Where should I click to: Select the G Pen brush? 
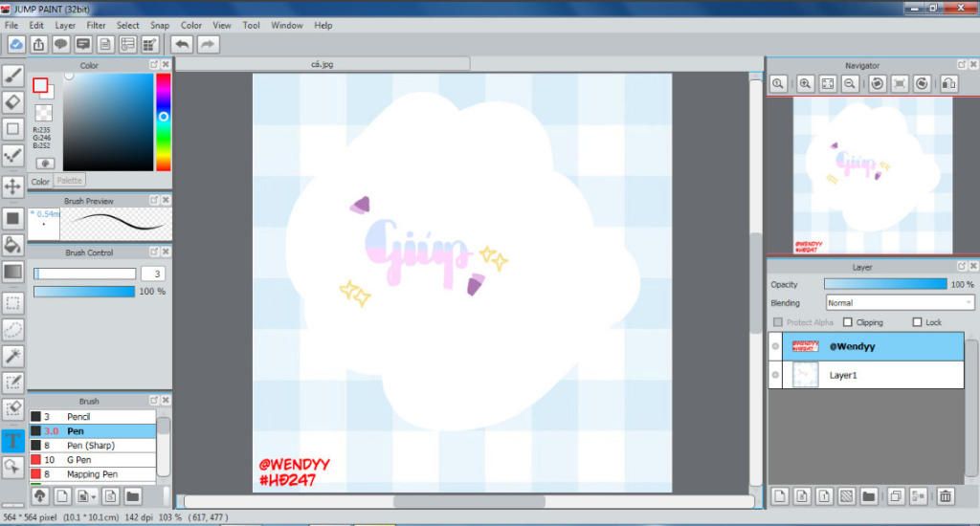[x=93, y=460]
